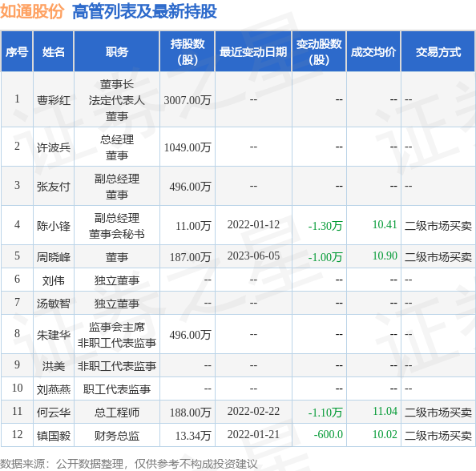Screen dimensions: 476x471
Task: Click 曹彩红's position 法定代表人
Action: click(117, 100)
